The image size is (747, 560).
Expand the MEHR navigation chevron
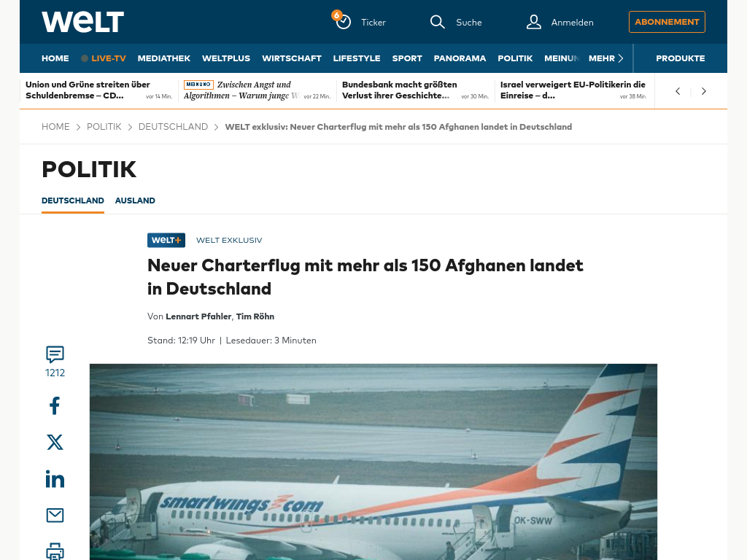click(x=620, y=58)
